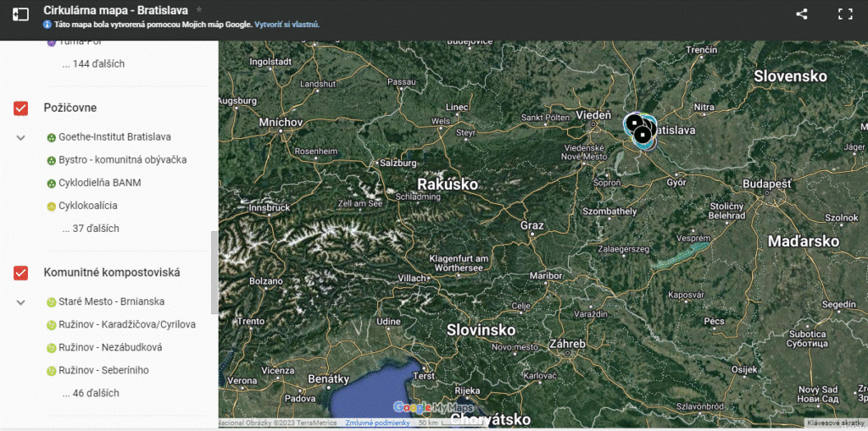868x431 pixels.
Task: Open Bystro - komunitná obývačka entry
Action: coord(122,160)
